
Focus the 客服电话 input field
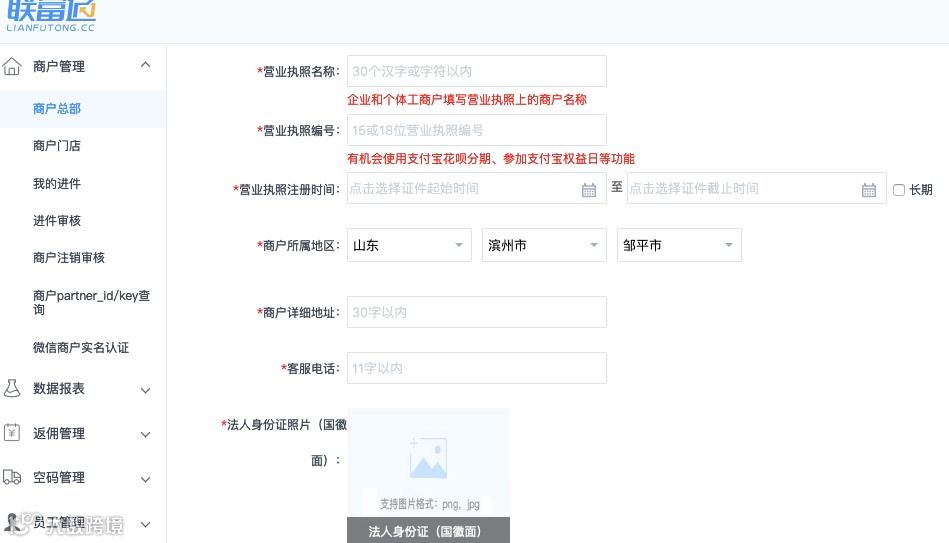point(476,368)
